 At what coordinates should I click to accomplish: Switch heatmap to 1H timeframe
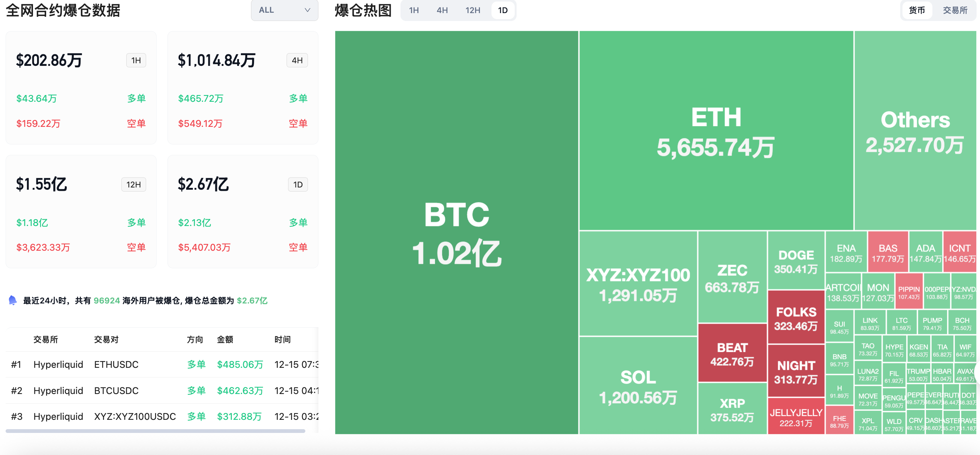click(x=414, y=10)
